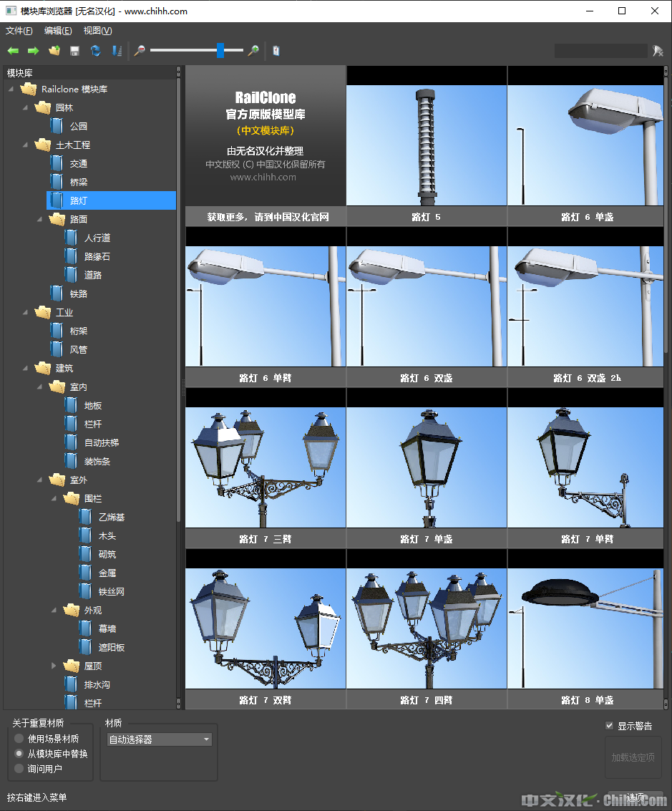Viewport: 672px width, 811px height.
Task: Open the 文件(F) menu
Action: click(x=19, y=31)
